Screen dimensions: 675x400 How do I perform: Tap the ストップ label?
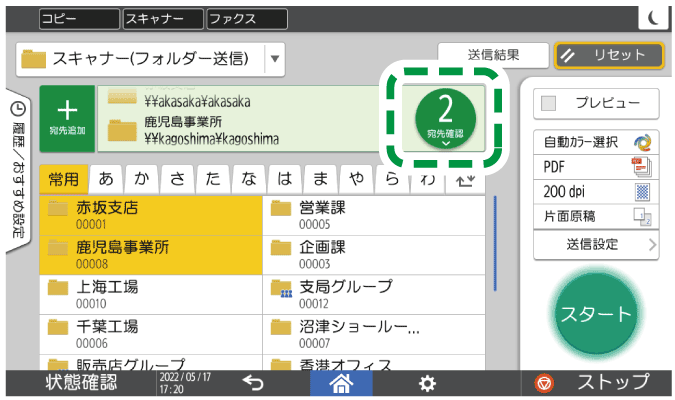coord(613,382)
